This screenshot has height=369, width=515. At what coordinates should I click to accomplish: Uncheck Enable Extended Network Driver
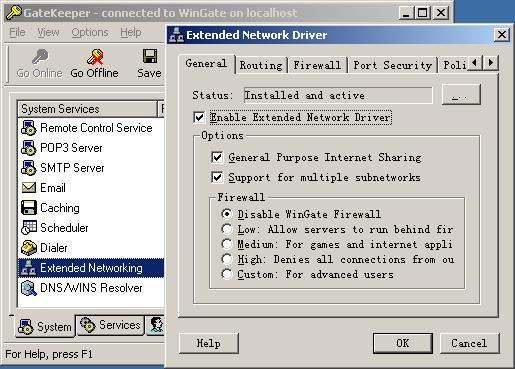pos(199,117)
